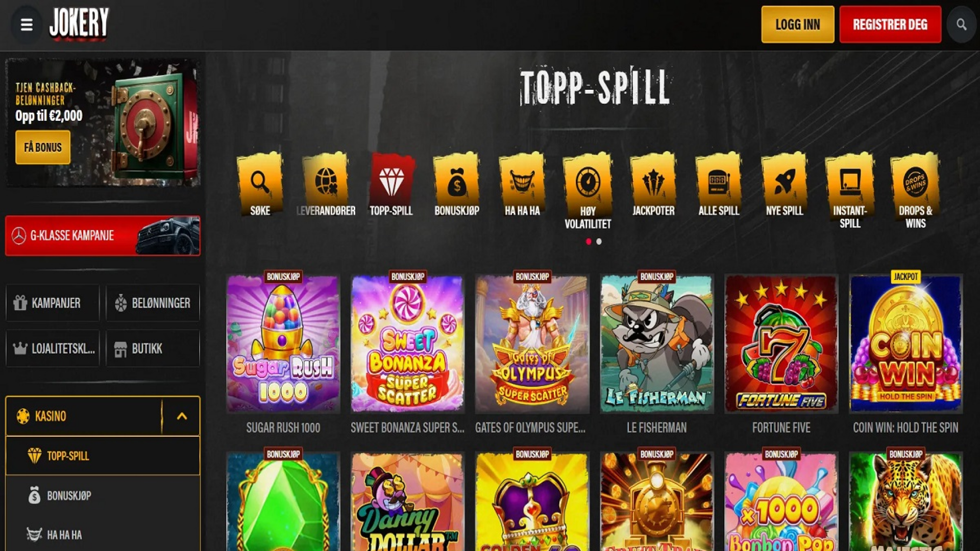Click the Logg Inn button
This screenshot has width=980, height=551.
(797, 24)
